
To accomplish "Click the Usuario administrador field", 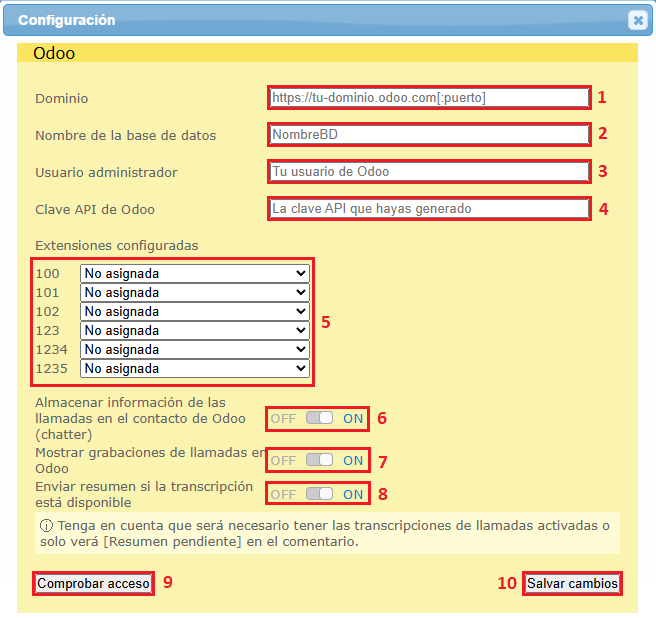I will (429, 172).
